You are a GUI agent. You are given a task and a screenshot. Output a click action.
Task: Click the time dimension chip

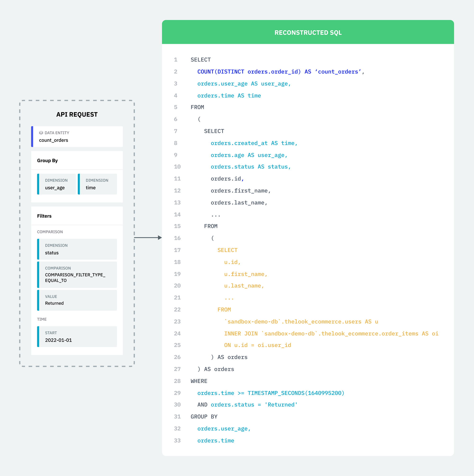pos(97,184)
